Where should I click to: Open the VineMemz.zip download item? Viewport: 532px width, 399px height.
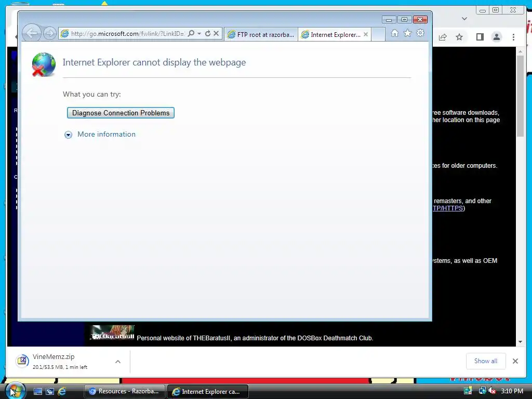(60, 362)
